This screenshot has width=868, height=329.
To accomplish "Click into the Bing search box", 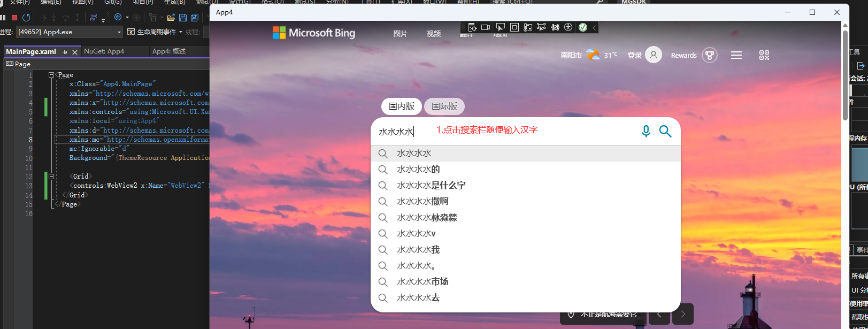I will pyautogui.click(x=503, y=132).
